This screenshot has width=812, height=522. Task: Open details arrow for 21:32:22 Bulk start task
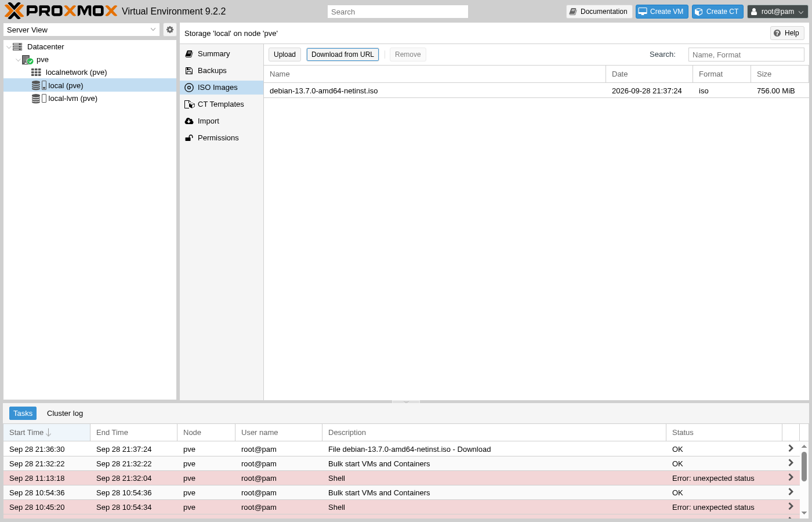click(x=791, y=463)
